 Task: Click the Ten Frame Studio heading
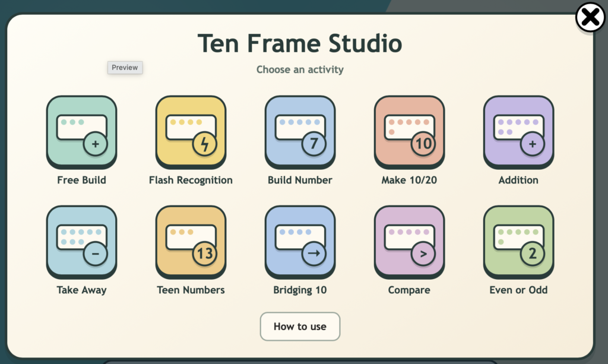point(300,43)
